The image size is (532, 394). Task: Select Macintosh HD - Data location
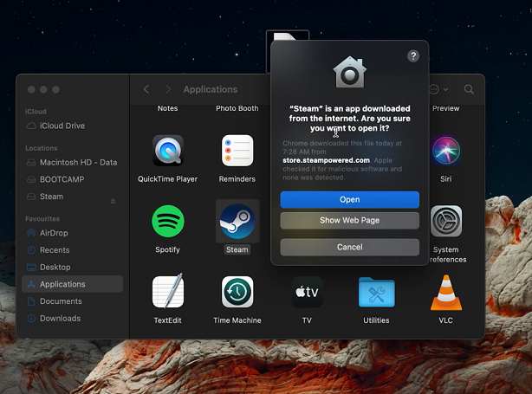[72, 163]
